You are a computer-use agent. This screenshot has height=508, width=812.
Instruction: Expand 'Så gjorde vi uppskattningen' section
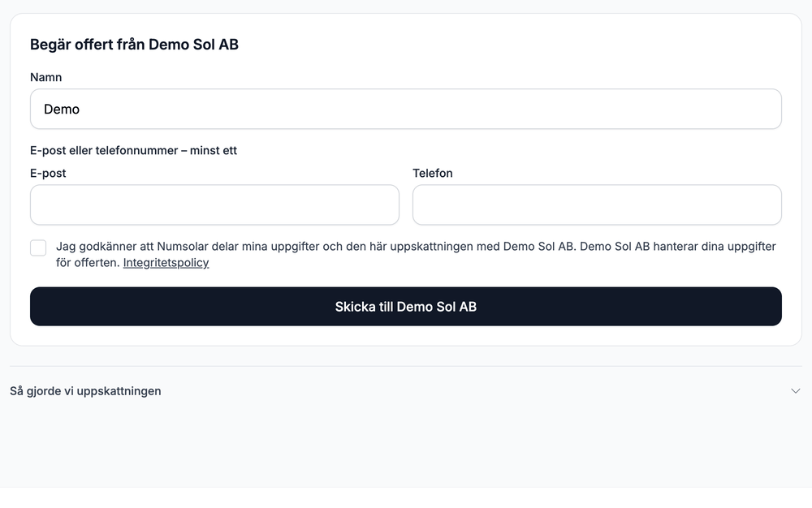[405, 391]
